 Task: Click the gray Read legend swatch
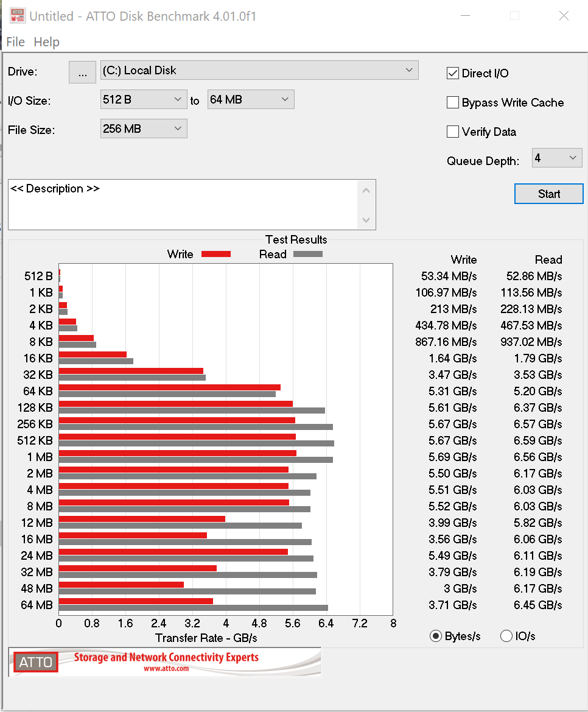point(307,254)
